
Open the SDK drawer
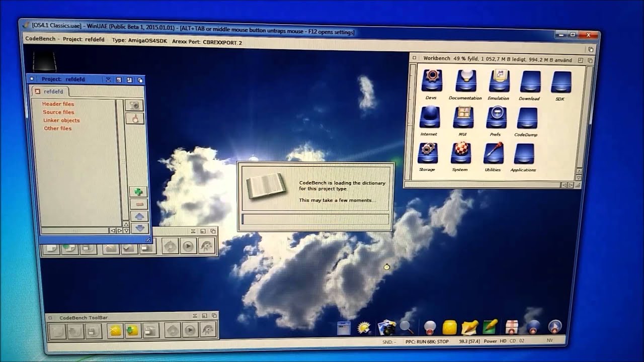560,81
